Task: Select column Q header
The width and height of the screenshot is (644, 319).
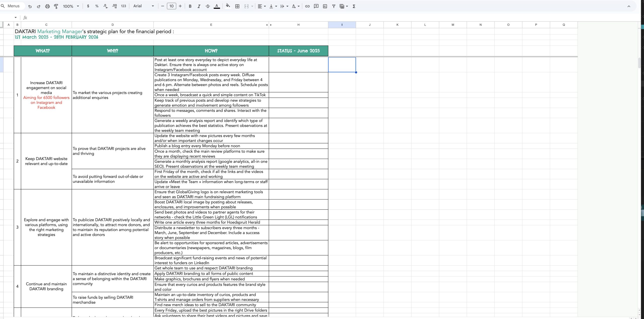Action: (x=564, y=25)
